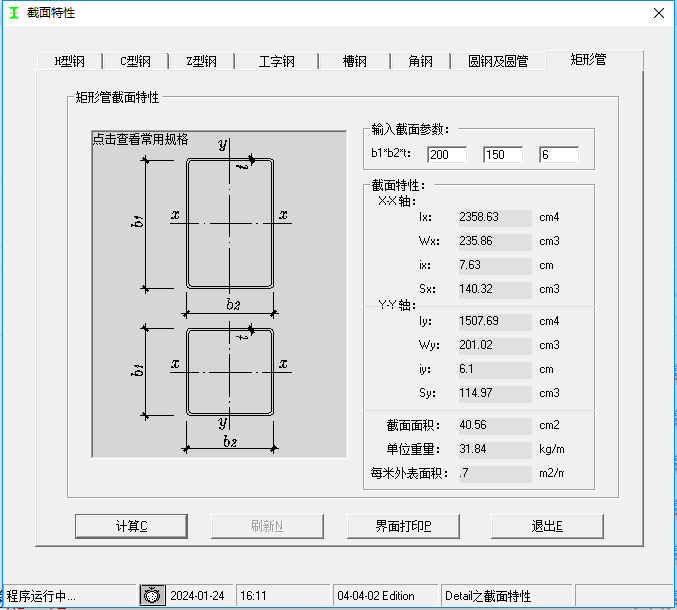This screenshot has width=677, height=610.
Task: Select the Wx value 235.86
Action: [x=495, y=241]
